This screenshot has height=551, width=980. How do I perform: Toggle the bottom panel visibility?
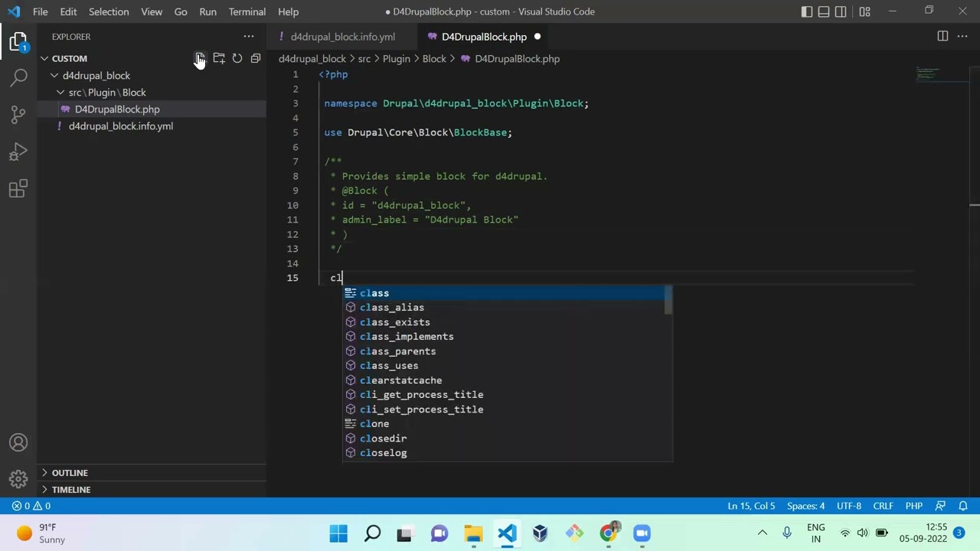pyautogui.click(x=824, y=11)
